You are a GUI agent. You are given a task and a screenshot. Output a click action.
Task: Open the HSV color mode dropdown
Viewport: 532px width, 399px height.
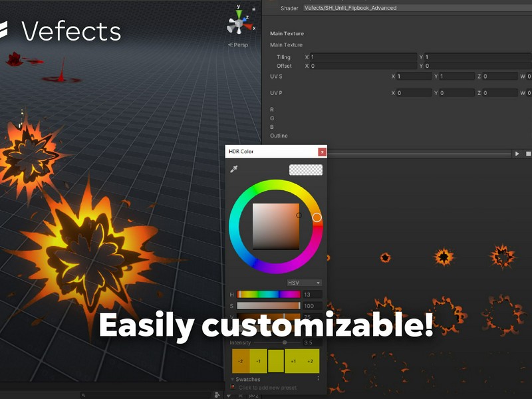point(304,283)
